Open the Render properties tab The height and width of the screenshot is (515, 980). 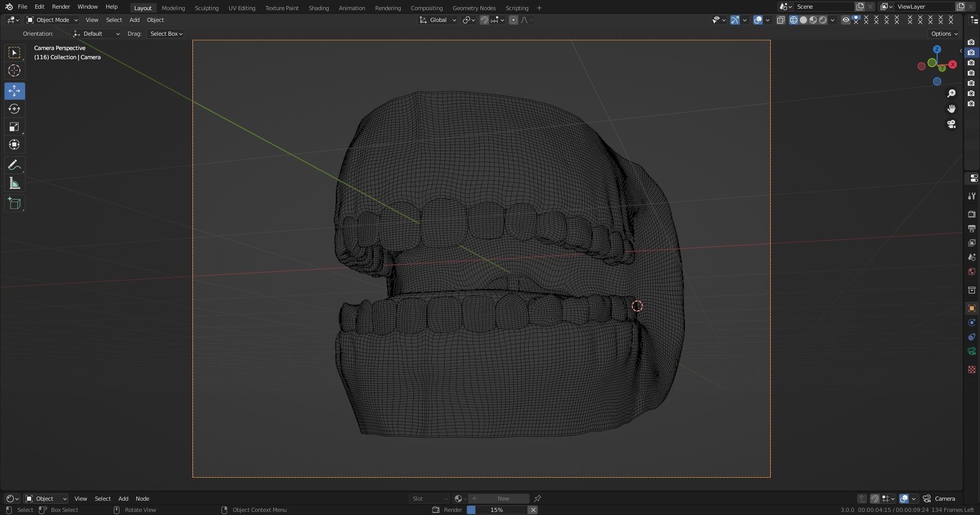coord(972,214)
